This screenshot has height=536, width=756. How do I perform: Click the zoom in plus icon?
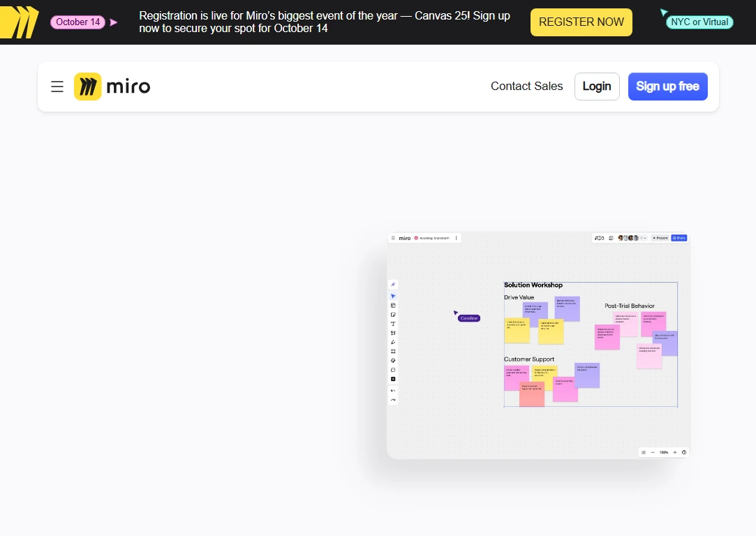(x=675, y=452)
